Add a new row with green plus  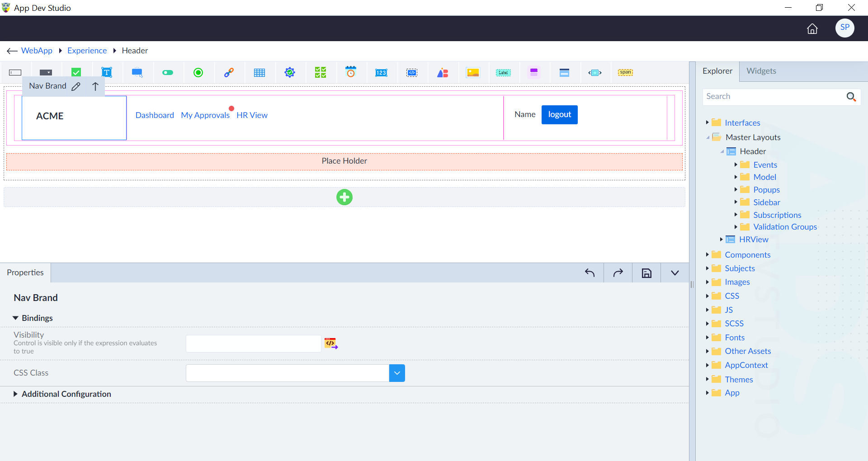click(344, 197)
